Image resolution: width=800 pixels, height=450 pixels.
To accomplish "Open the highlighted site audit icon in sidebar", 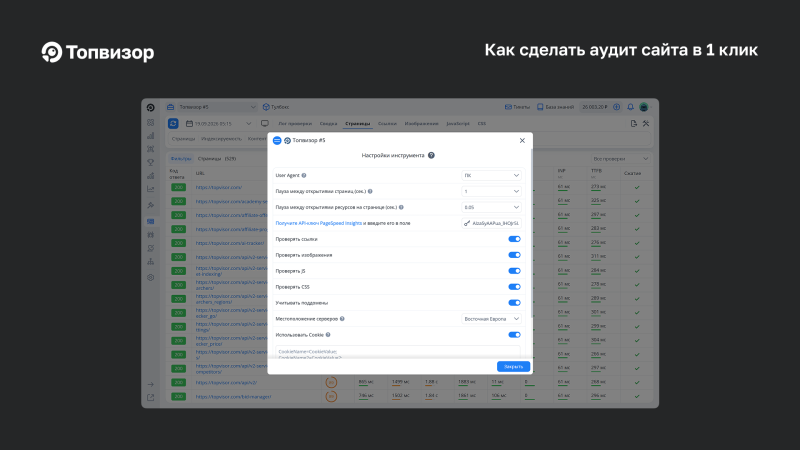I will tap(151, 221).
